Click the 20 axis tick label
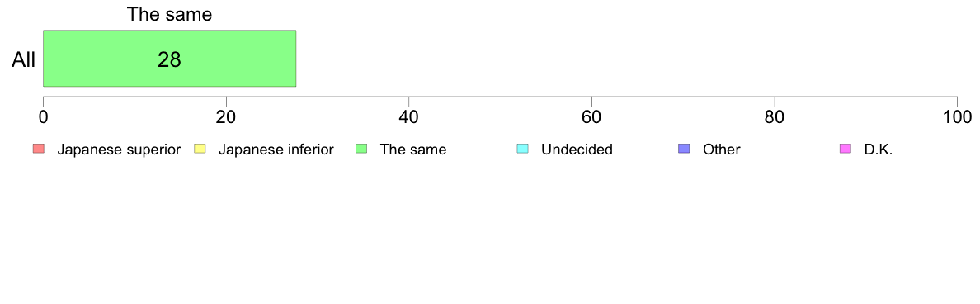The width and height of the screenshot is (980, 304). click(x=226, y=117)
